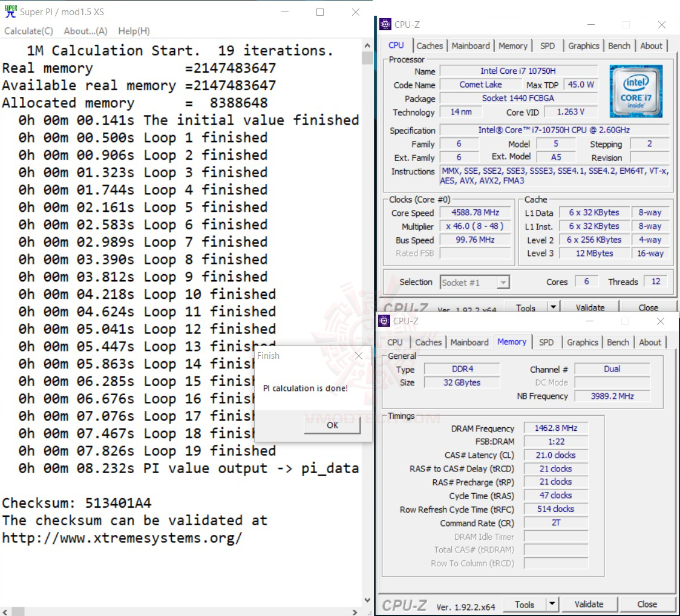Click the Super PI horizontal scrollbar left arrow

click(x=5, y=612)
